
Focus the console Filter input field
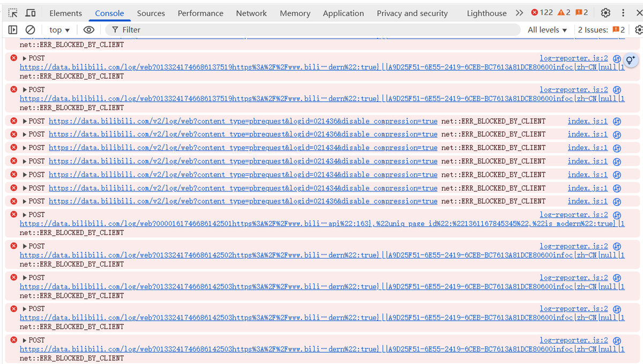(313, 30)
